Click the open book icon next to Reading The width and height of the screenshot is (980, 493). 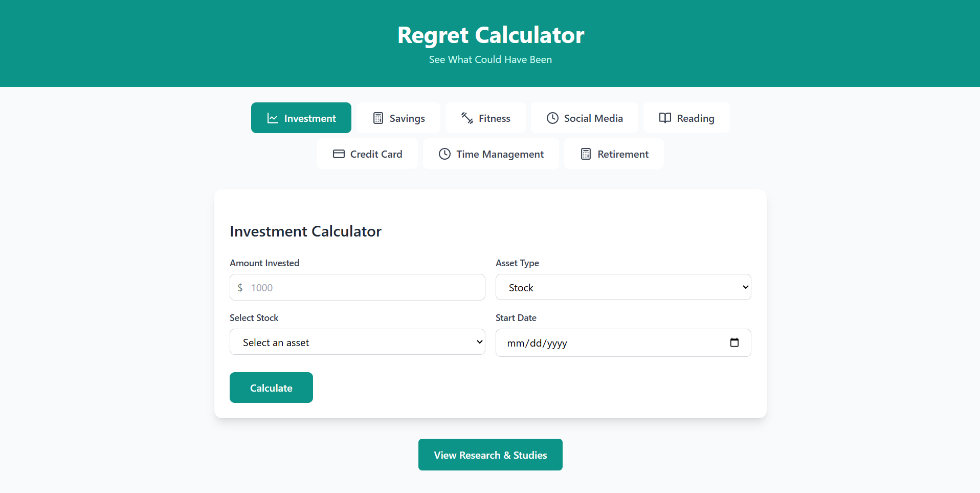[665, 118]
